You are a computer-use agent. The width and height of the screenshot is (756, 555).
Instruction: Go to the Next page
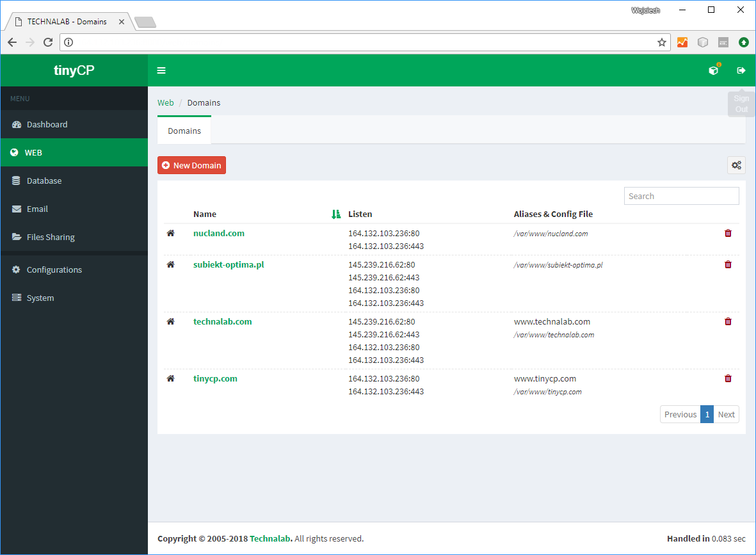(x=726, y=414)
